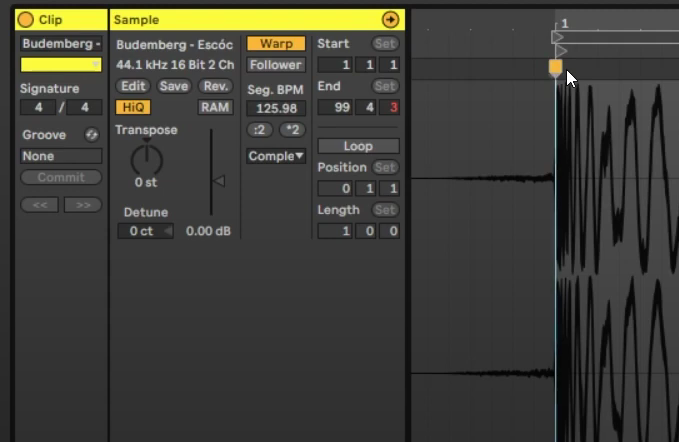Click the Length beat field
This screenshot has width=679, height=442.
(366, 231)
